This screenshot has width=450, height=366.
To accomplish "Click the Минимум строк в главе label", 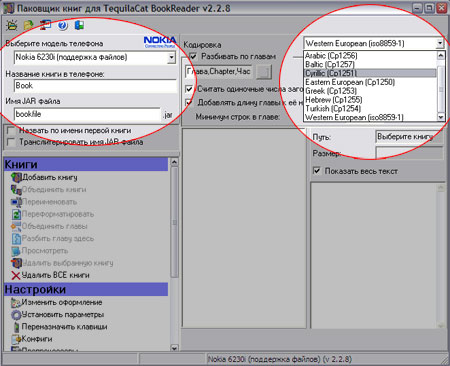I will 238,117.
